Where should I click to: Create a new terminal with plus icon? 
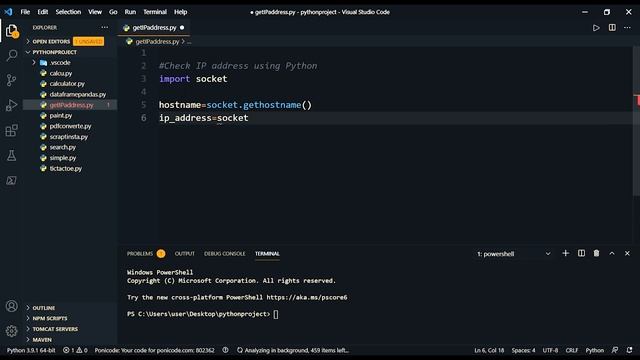tap(565, 253)
